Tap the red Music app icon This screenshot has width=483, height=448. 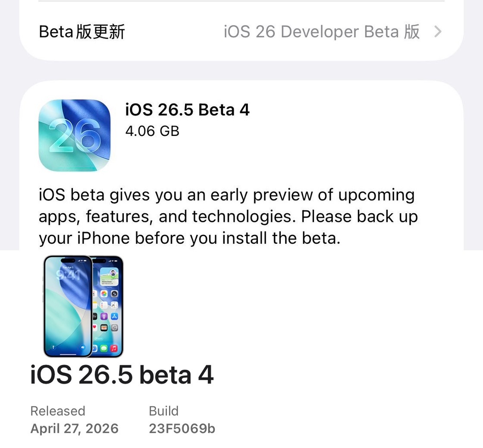[114, 349]
